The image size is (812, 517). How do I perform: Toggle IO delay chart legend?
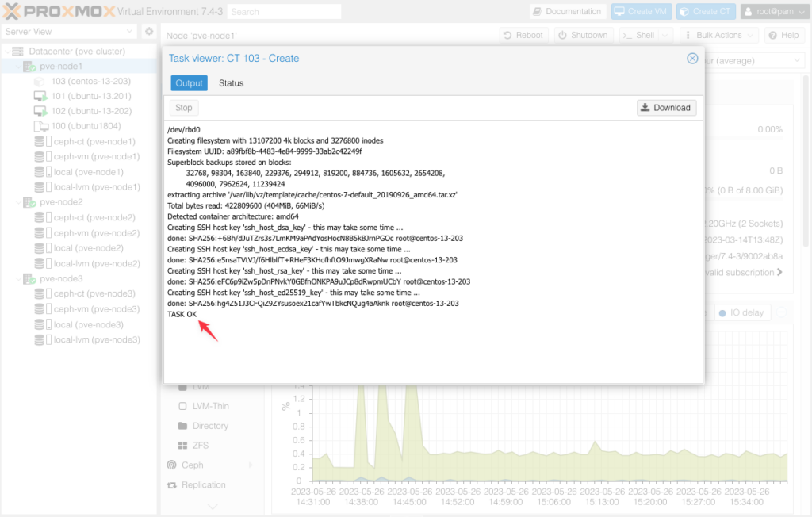coord(741,313)
